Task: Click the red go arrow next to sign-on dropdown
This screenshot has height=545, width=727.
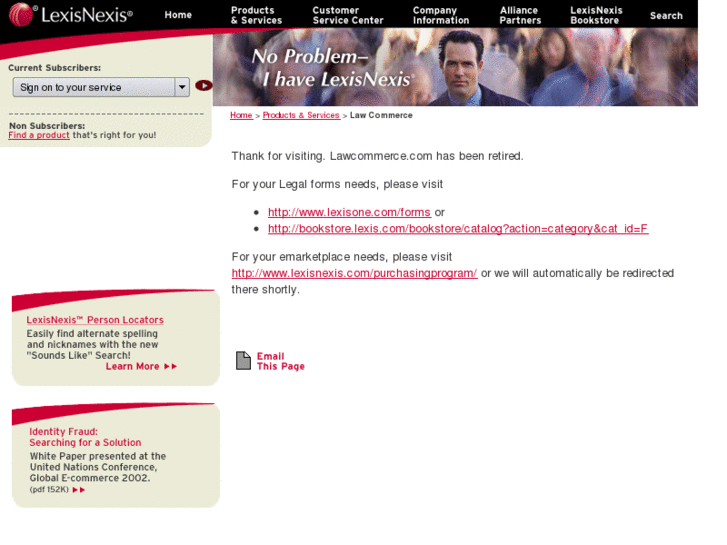Action: pyautogui.click(x=204, y=86)
